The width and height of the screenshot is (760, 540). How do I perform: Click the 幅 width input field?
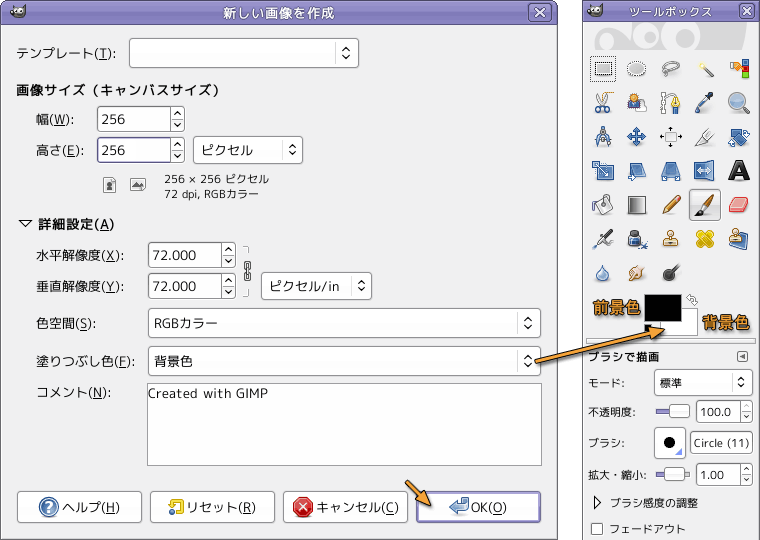pos(134,119)
